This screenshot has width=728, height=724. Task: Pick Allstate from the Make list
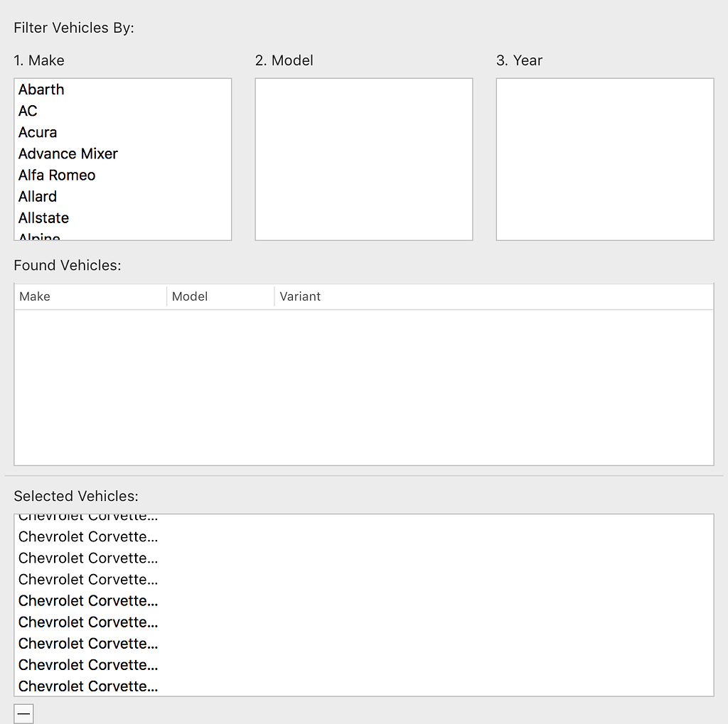[122, 217]
